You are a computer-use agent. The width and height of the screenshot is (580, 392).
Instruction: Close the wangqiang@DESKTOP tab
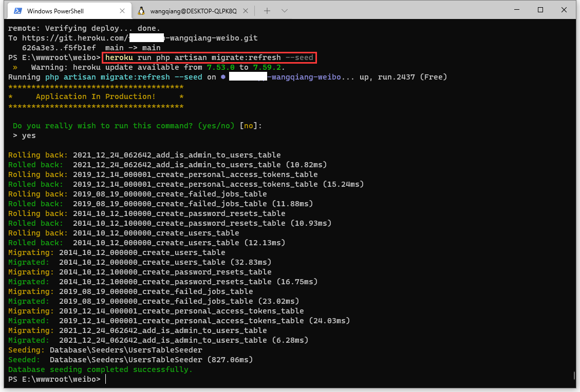point(245,11)
